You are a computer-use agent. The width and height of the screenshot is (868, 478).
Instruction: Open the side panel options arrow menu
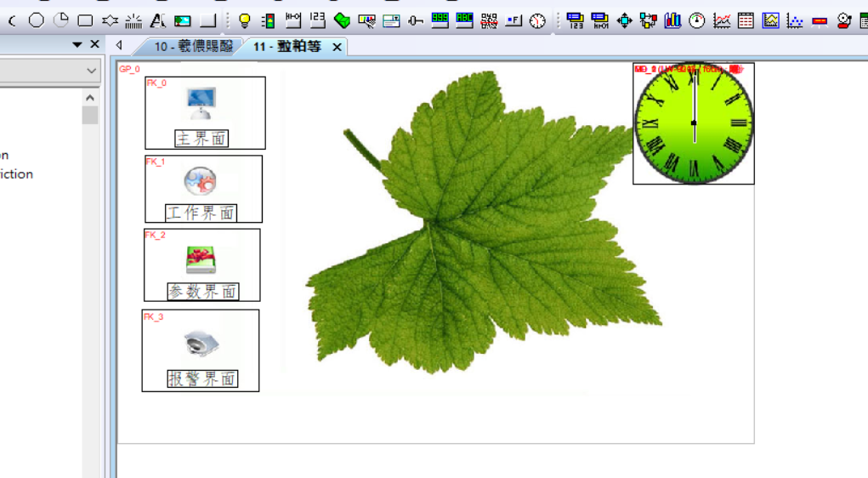click(x=77, y=45)
